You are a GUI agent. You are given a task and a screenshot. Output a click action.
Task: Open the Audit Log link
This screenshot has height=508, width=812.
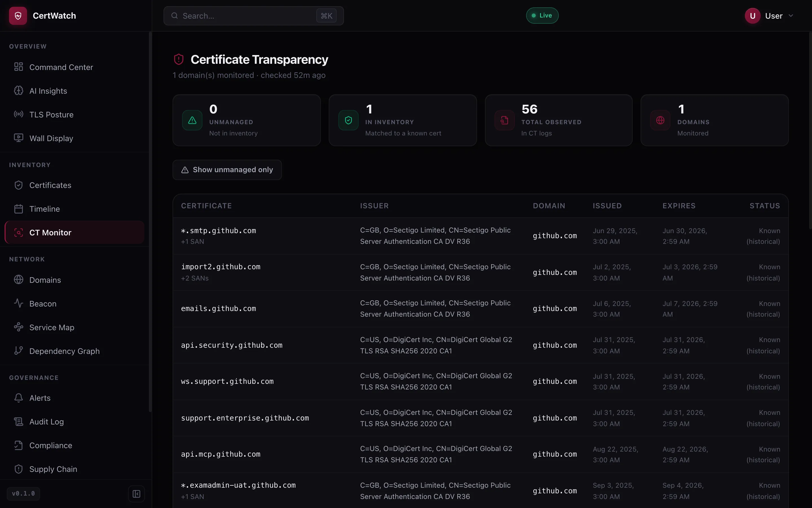click(x=74, y=422)
